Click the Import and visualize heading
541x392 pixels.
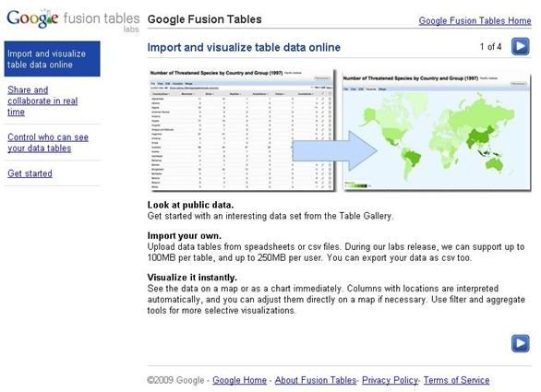[244, 47]
